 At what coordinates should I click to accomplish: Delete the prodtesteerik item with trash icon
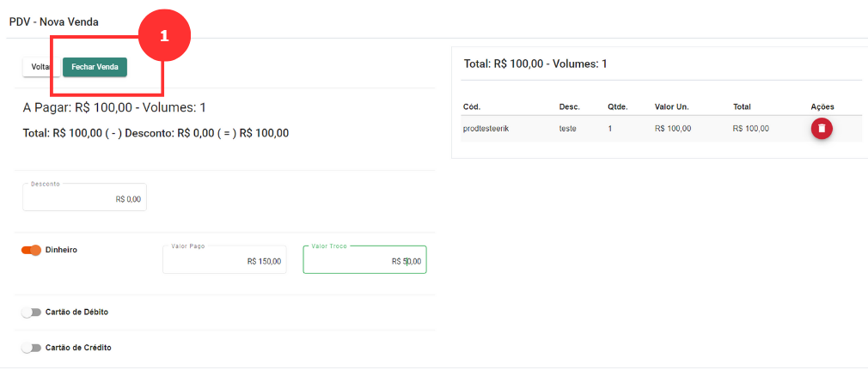point(822,128)
